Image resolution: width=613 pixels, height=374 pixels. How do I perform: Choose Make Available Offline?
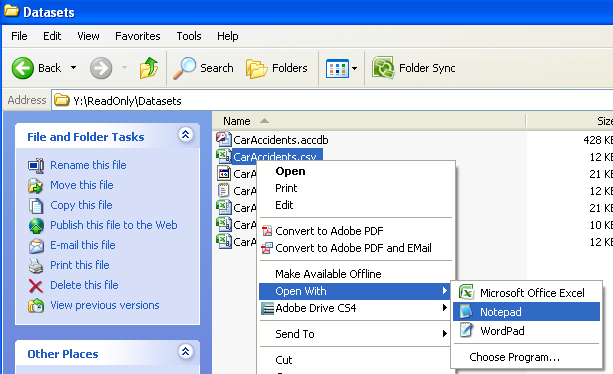point(356,274)
